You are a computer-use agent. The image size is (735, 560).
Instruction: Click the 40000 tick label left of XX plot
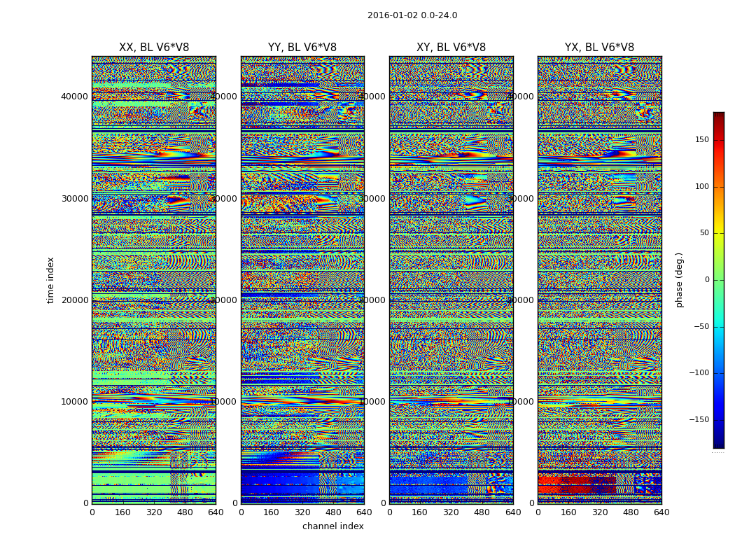pyautogui.click(x=76, y=97)
